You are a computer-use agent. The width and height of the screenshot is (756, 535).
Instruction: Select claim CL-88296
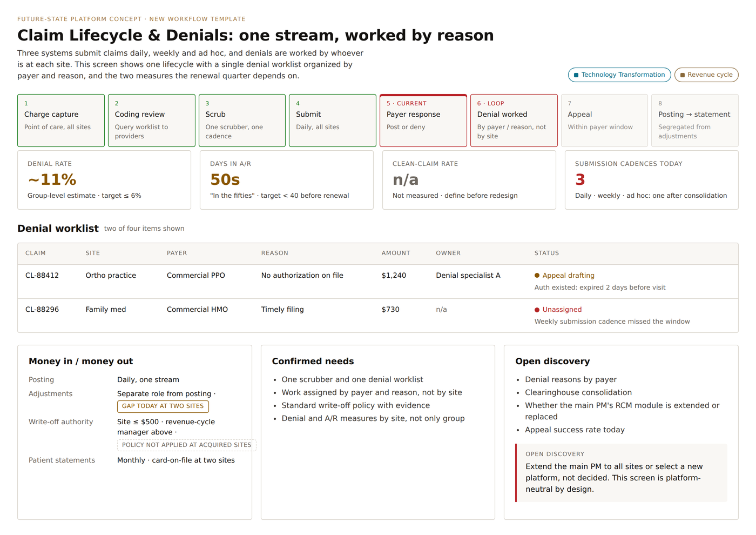pos(42,310)
